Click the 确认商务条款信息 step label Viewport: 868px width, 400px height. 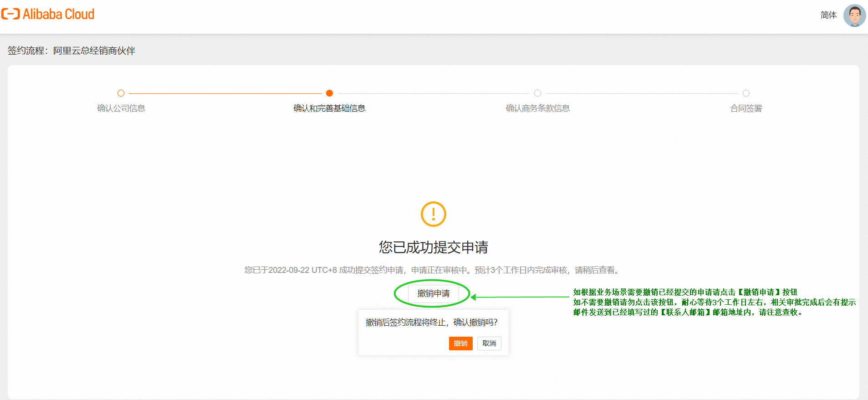pyautogui.click(x=538, y=108)
